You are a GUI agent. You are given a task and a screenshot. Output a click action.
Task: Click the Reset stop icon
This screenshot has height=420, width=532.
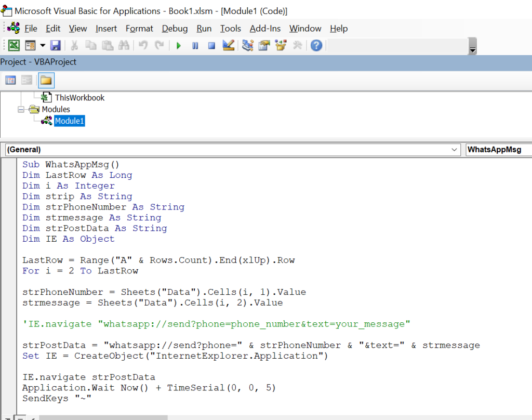click(x=211, y=45)
